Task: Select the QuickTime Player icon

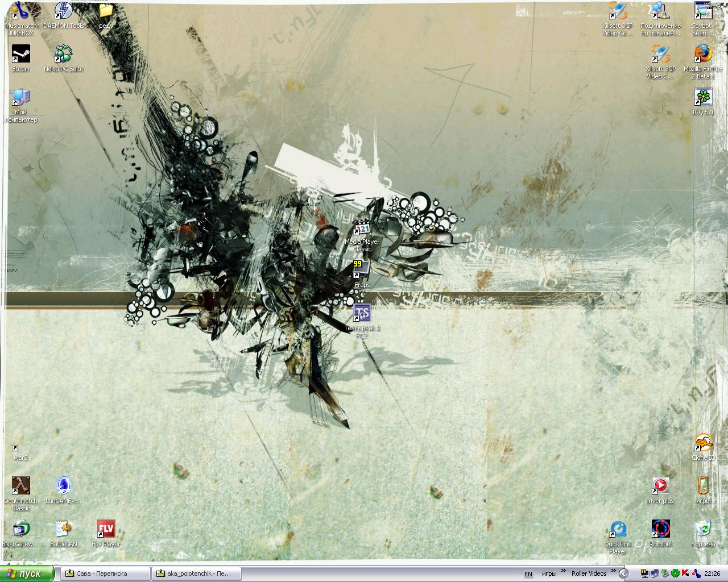Action: click(x=618, y=530)
